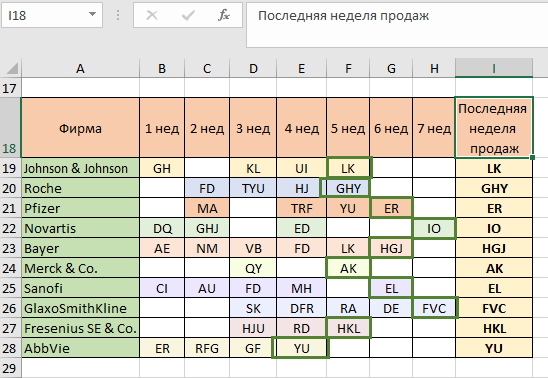
Task: Click the fill handle of cell I18
Action: coord(532,158)
